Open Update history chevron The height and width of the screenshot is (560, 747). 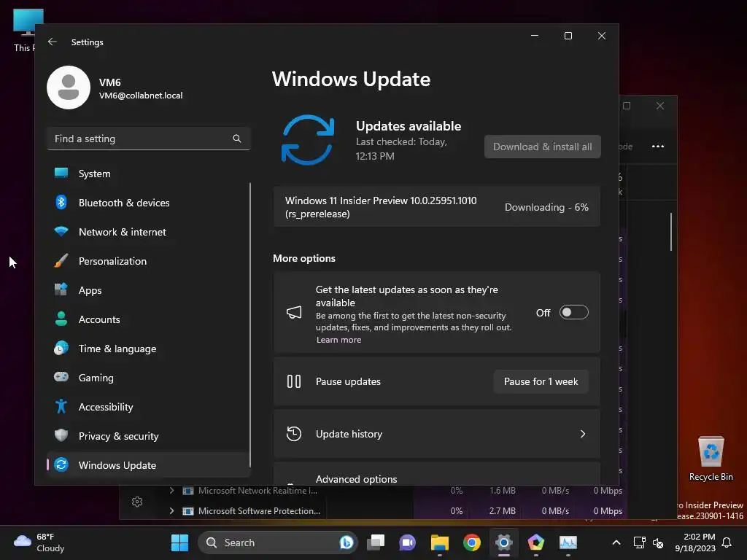click(x=583, y=434)
